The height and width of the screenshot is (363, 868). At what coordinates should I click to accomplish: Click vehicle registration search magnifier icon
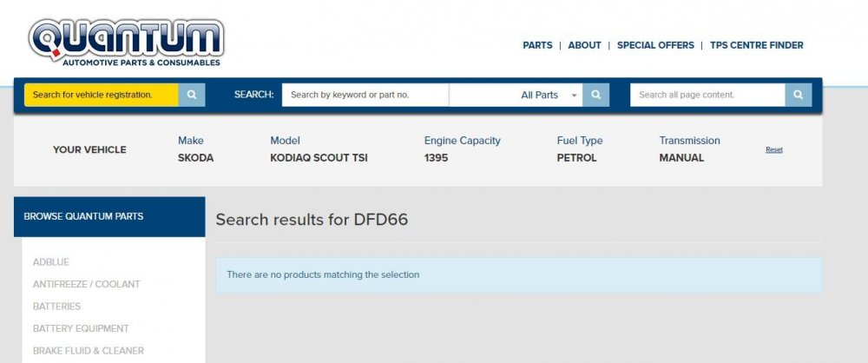coord(192,95)
